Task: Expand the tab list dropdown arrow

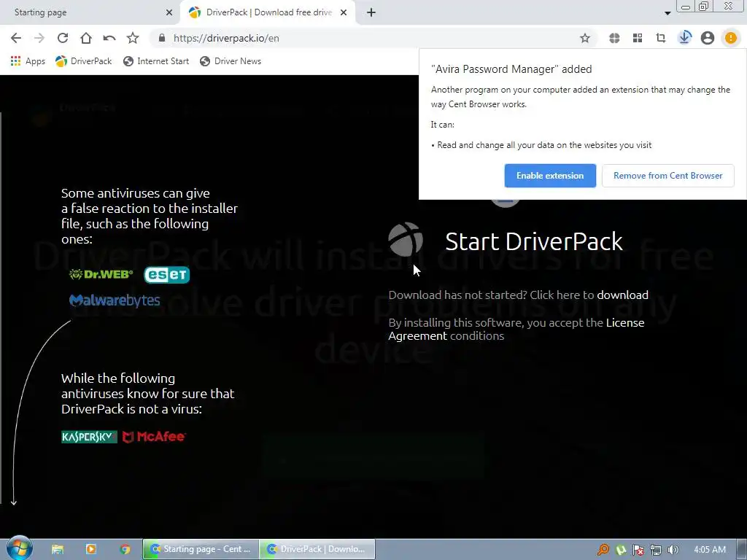Action: tap(667, 13)
